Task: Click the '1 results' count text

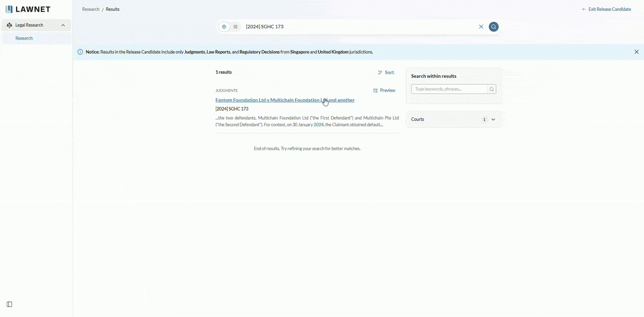Action: 224,73
